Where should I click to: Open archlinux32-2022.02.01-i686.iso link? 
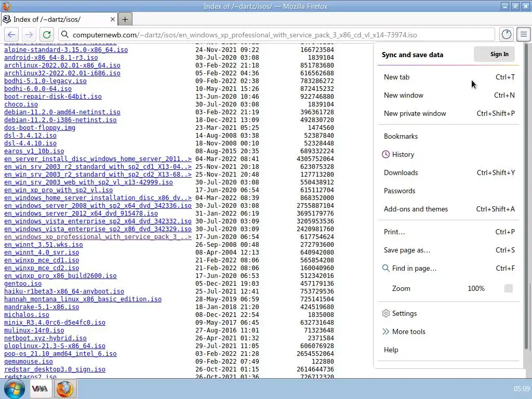[x=62, y=73]
